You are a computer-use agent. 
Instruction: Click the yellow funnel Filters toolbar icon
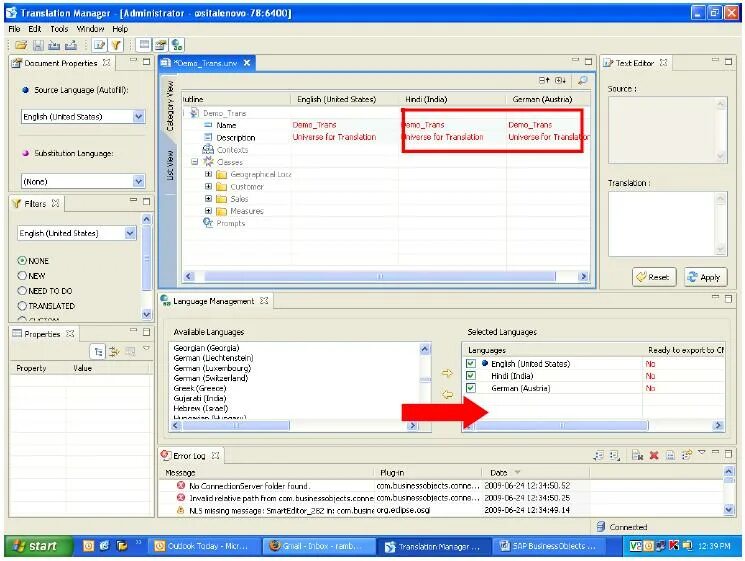click(116, 45)
